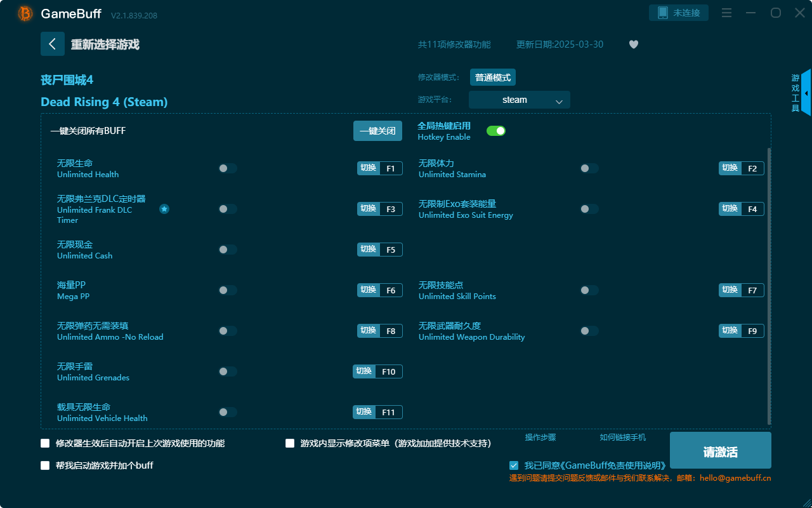Go back using the left arrow icon

(x=53, y=43)
